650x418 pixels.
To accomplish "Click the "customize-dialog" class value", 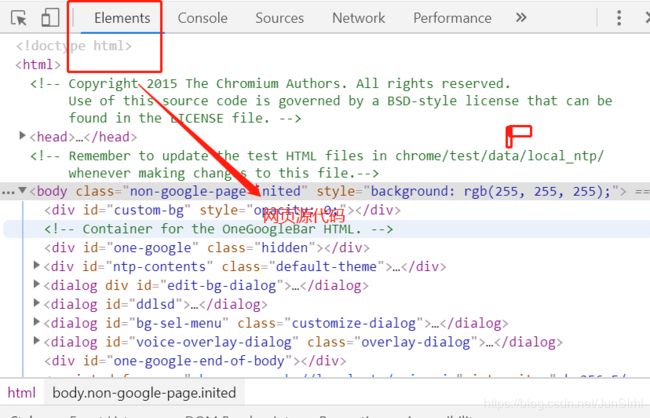I will pyautogui.click(x=354, y=323).
